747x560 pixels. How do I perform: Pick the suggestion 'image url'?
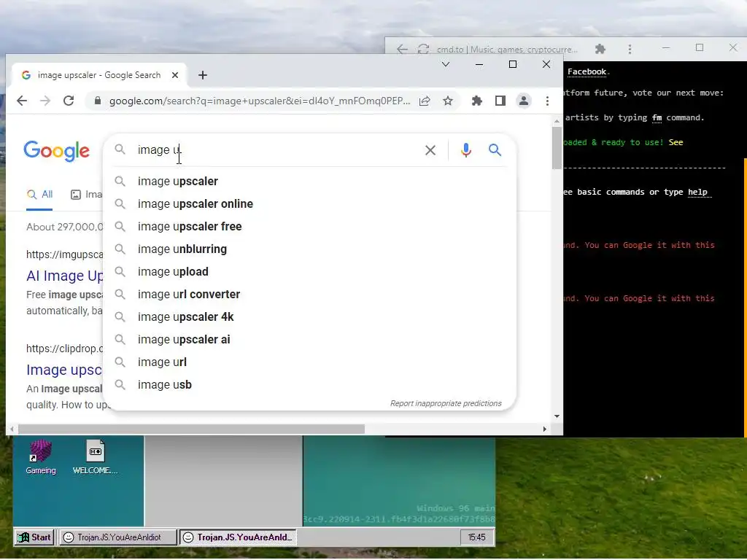309,362
